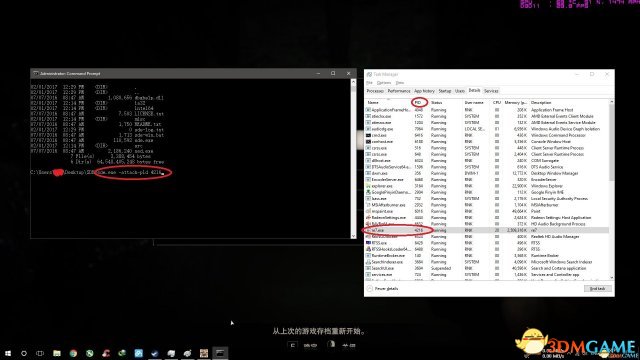
Task: Launch File Explorer from the taskbar
Action: coord(57,353)
